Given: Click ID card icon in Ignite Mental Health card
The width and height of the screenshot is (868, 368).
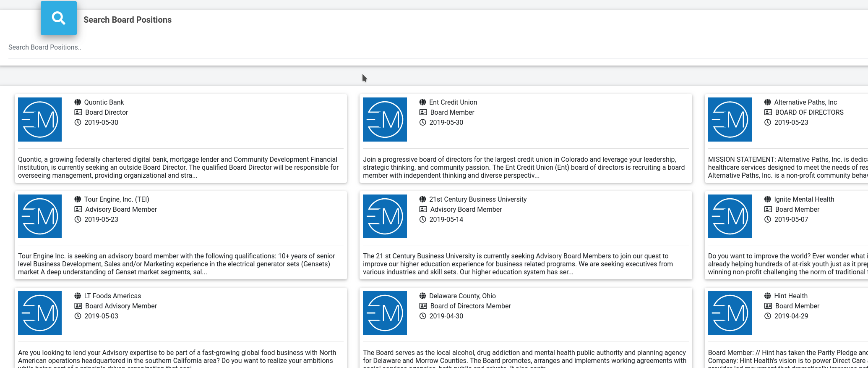Looking at the screenshot, I should (768, 209).
